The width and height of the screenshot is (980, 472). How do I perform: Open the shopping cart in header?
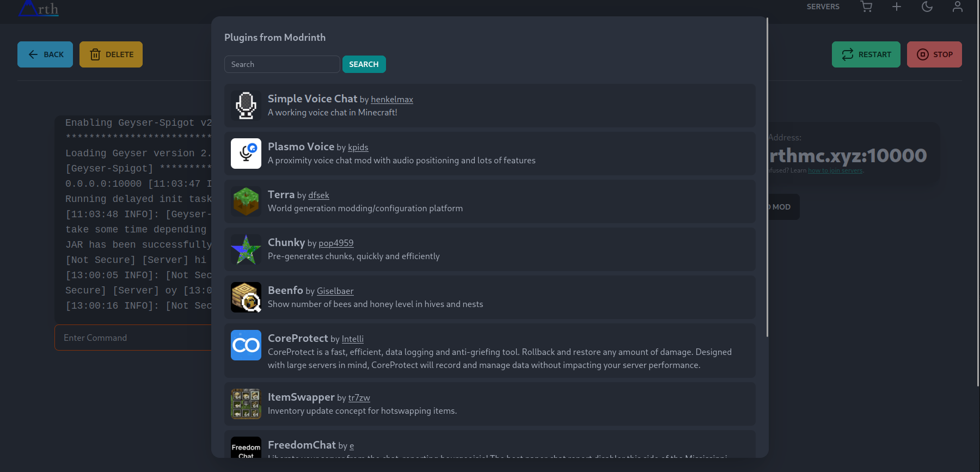(x=866, y=7)
